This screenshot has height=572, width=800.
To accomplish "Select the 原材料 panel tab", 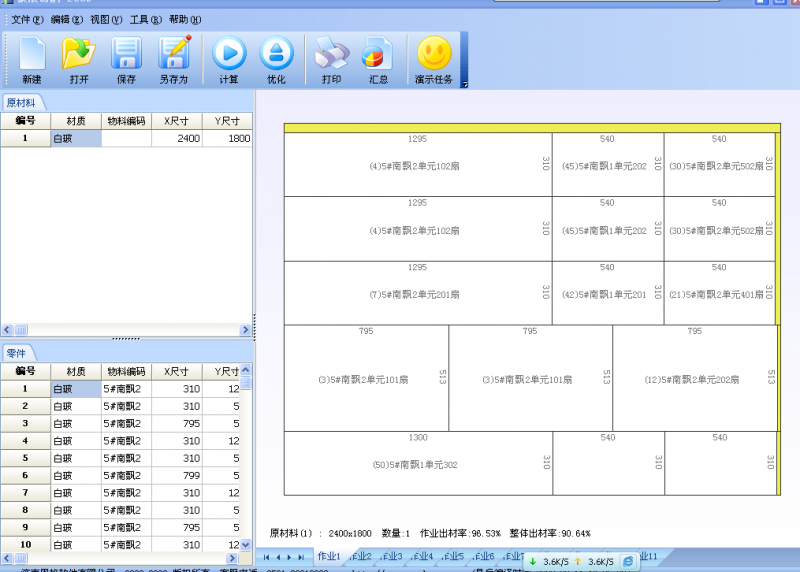I will (x=21, y=103).
